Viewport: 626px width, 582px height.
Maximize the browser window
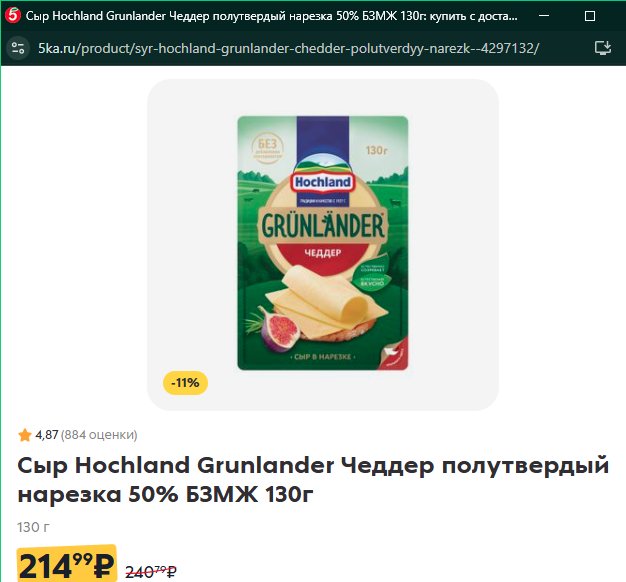coord(590,16)
